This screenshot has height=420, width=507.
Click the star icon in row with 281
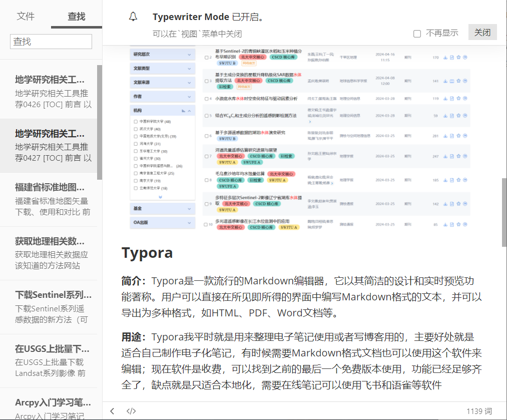point(458,136)
